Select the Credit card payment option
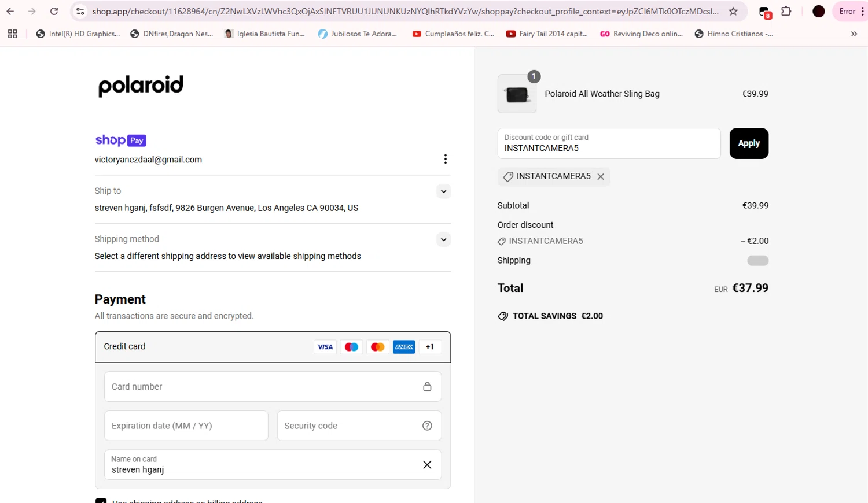 (x=273, y=347)
